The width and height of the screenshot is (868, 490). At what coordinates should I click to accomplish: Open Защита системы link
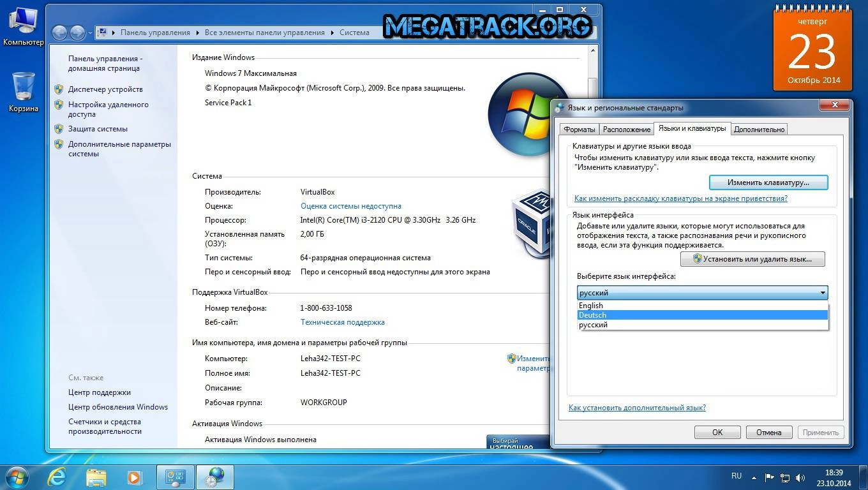(x=98, y=129)
